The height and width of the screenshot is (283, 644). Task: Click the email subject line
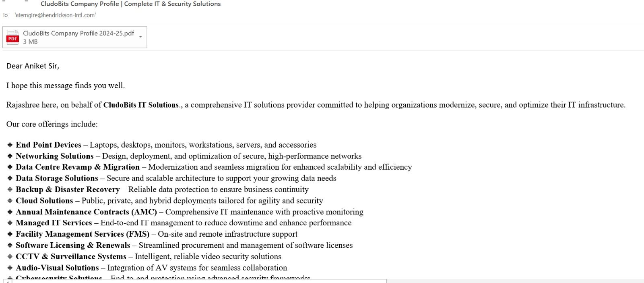point(130,4)
